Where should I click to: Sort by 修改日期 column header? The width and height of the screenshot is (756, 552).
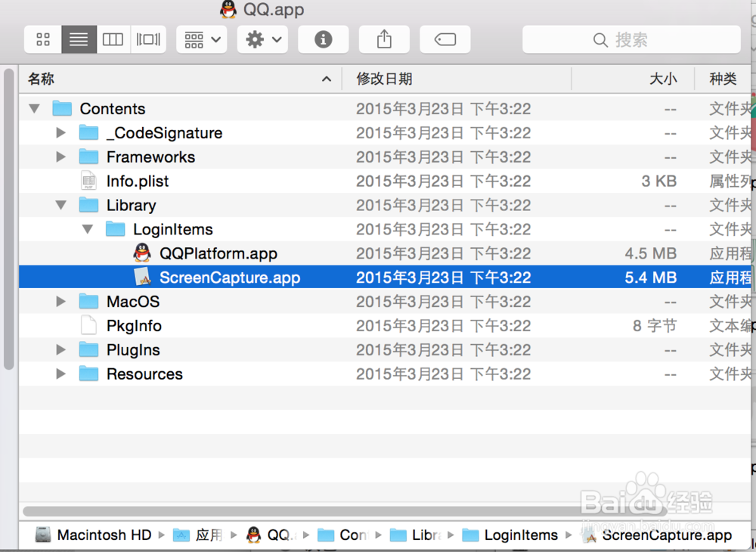coord(457,79)
